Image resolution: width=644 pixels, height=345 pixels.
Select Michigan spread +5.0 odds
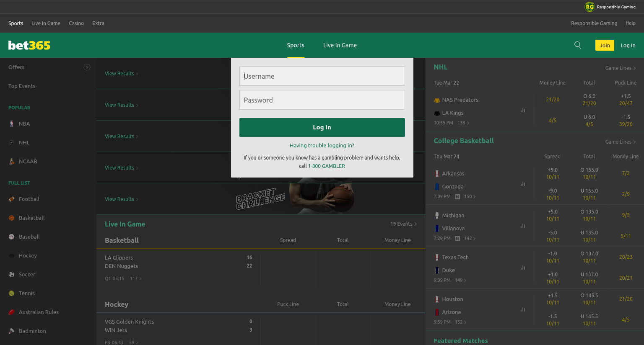553,215
